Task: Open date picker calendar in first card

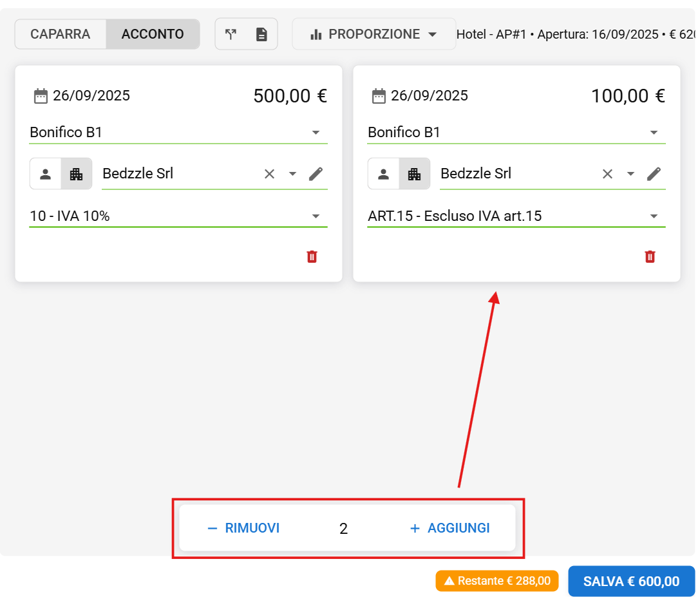Action: [41, 97]
